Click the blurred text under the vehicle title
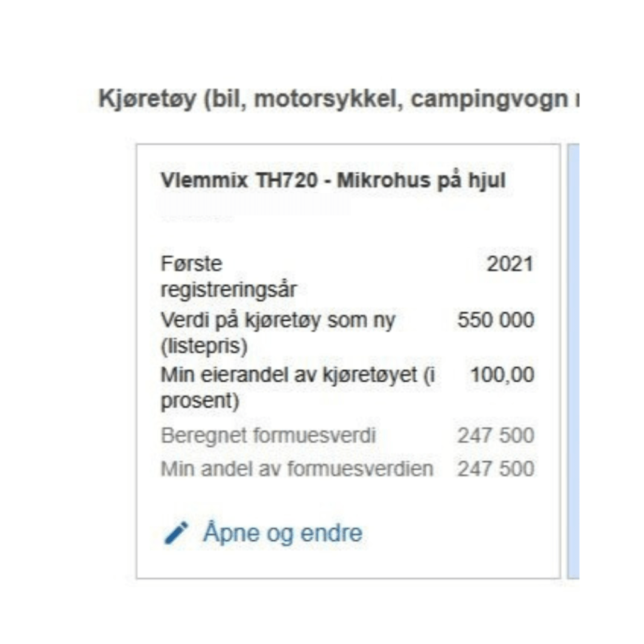 coord(196,218)
